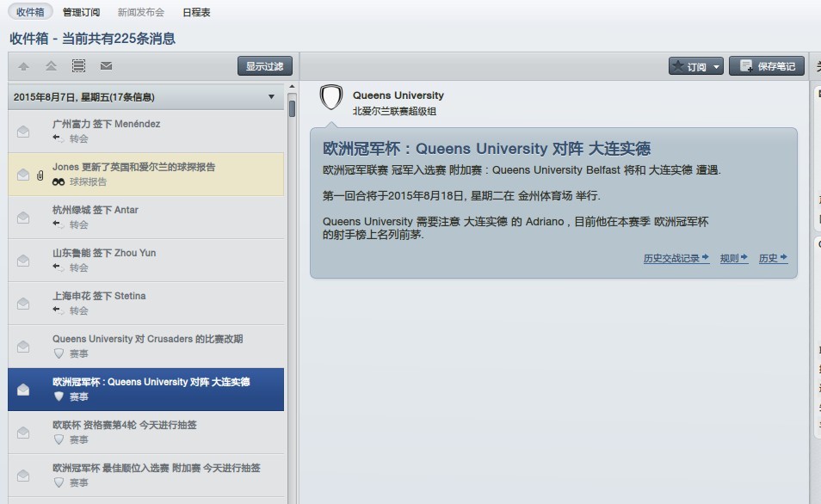Select message Queens University 对 Crusaders 的比赛改期
821x504 pixels.
point(146,347)
